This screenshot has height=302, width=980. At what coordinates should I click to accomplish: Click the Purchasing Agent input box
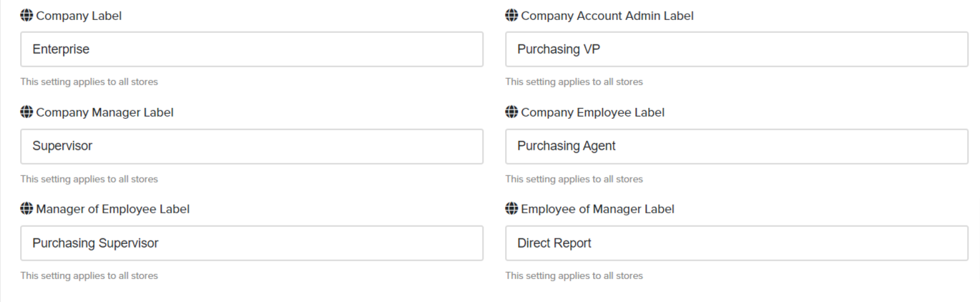click(737, 146)
